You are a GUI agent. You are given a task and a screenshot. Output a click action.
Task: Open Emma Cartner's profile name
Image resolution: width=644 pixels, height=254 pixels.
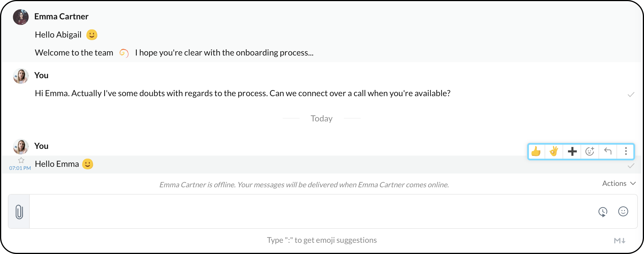(61, 17)
